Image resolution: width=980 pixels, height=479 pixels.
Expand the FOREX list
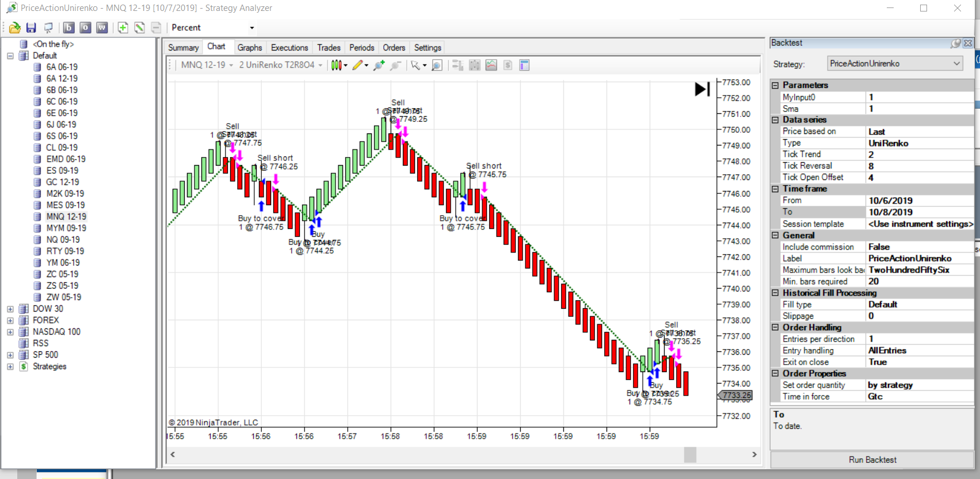(10, 320)
